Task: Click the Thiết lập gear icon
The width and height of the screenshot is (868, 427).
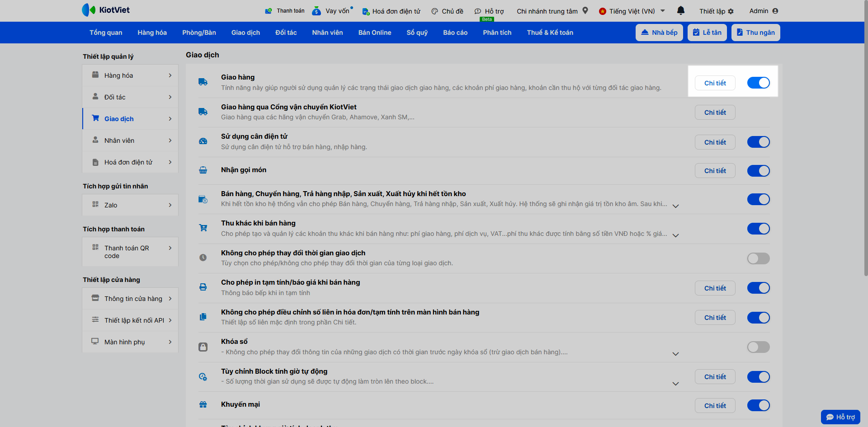Action: pos(731,11)
